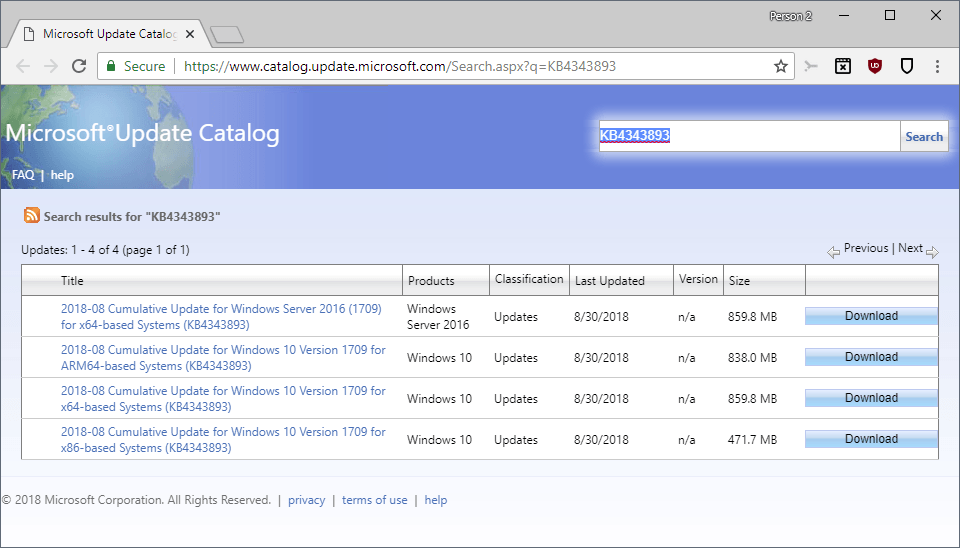Click the '471.7 MB' size cell
Viewport: 960px width, 548px height.
click(x=752, y=440)
